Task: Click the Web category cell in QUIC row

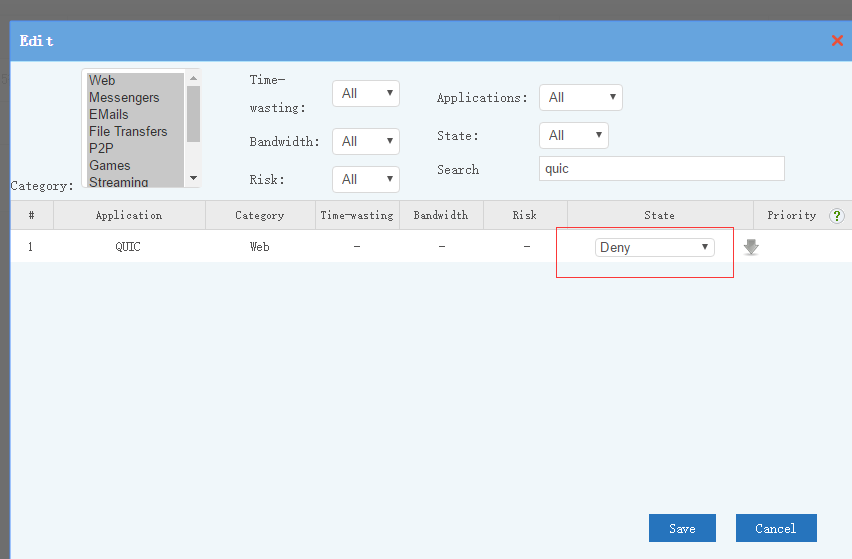Action: tap(260, 247)
